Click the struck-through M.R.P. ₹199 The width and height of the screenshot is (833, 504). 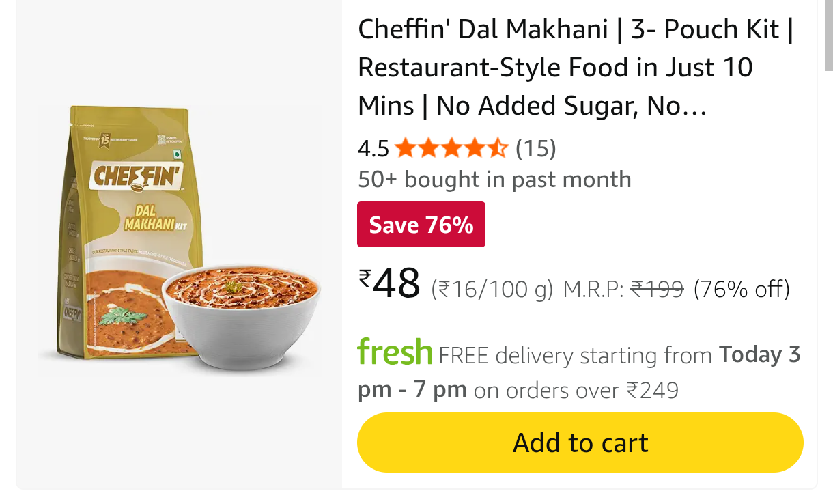tap(656, 290)
